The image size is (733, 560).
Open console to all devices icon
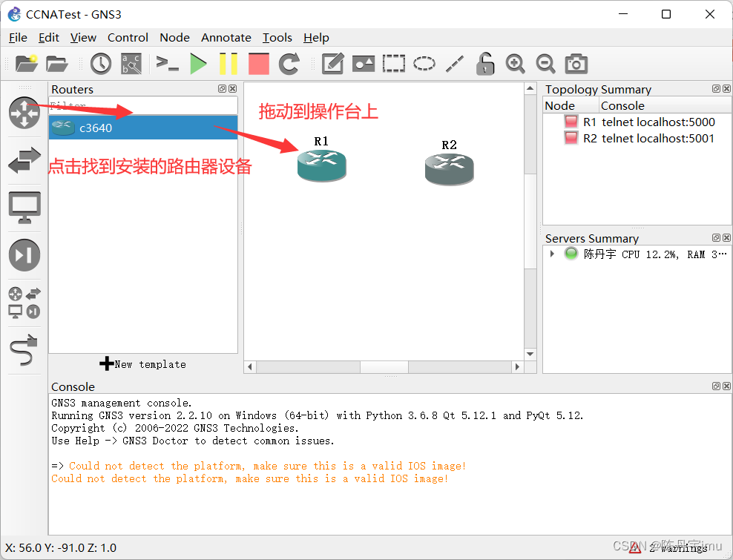168,64
